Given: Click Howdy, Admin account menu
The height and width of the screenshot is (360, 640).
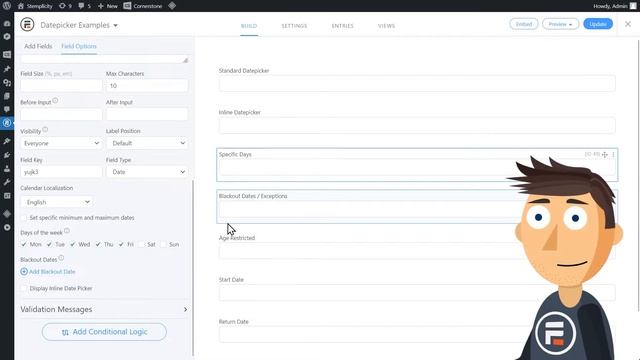Looking at the screenshot, I should point(615,6).
